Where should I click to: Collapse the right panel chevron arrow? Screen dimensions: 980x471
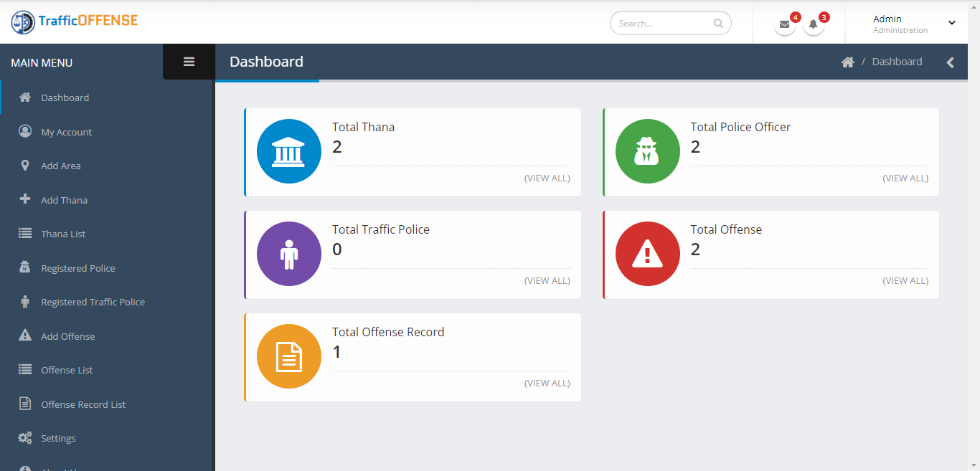pyautogui.click(x=950, y=62)
